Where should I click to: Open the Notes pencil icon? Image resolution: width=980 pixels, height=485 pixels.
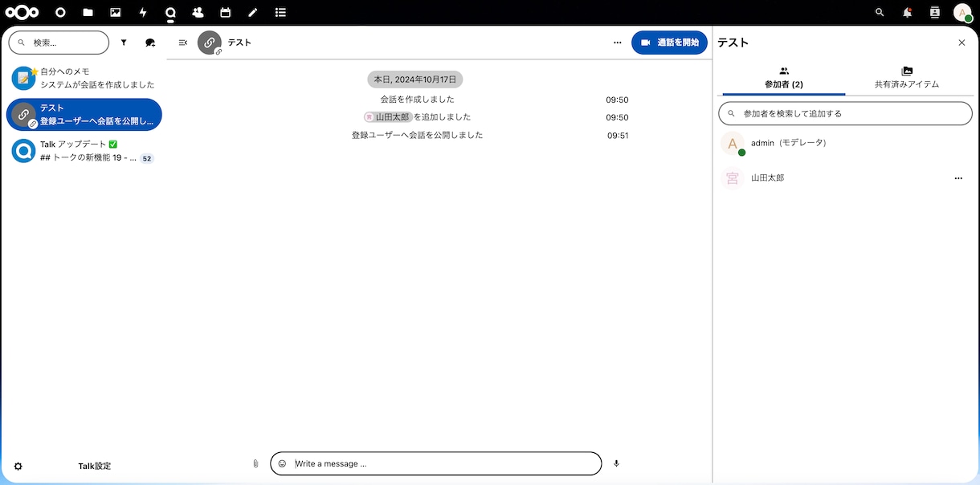tap(253, 12)
